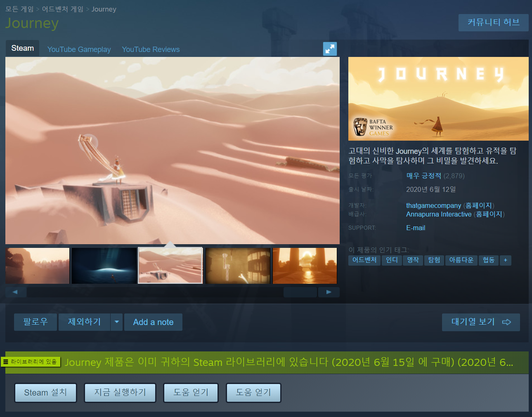Select dark blue underwater light thumbnail

tap(104, 266)
